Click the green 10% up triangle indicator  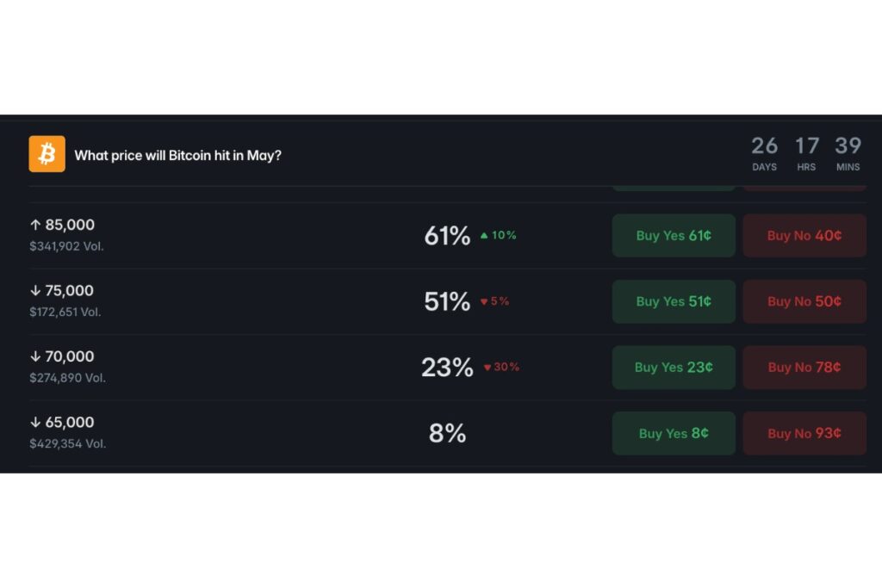499,235
